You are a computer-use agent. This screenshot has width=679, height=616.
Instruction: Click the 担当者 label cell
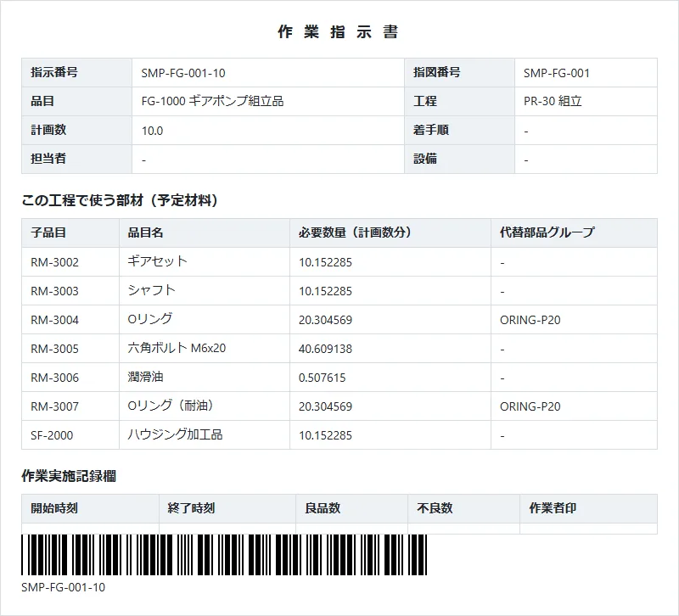tap(76, 159)
